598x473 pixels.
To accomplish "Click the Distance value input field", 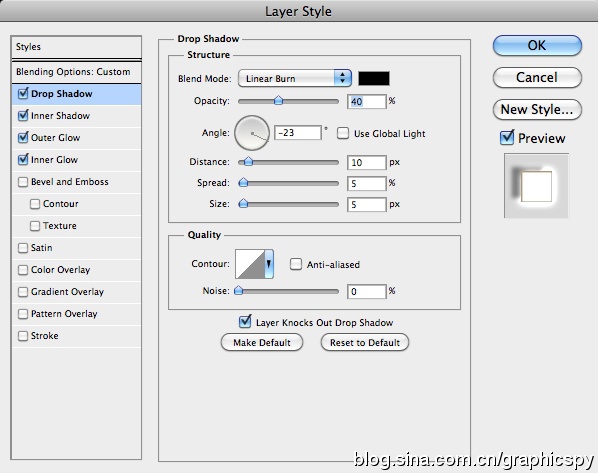I will point(367,162).
